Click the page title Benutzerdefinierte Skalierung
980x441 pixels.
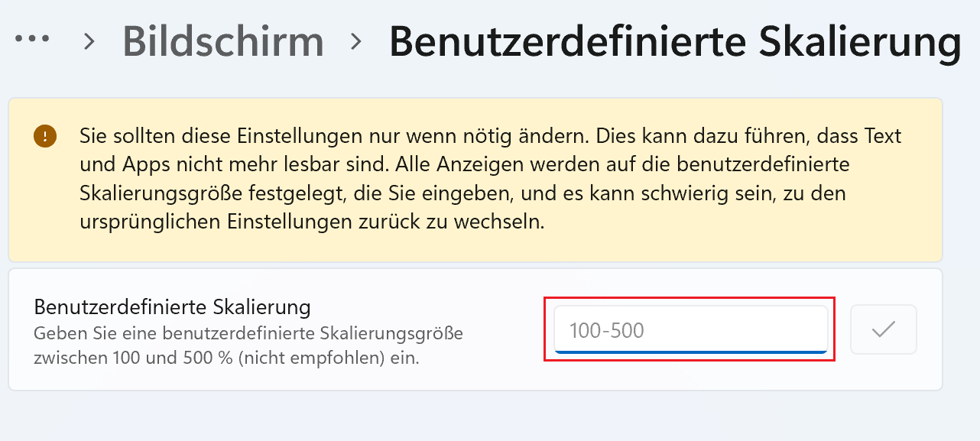pos(675,41)
